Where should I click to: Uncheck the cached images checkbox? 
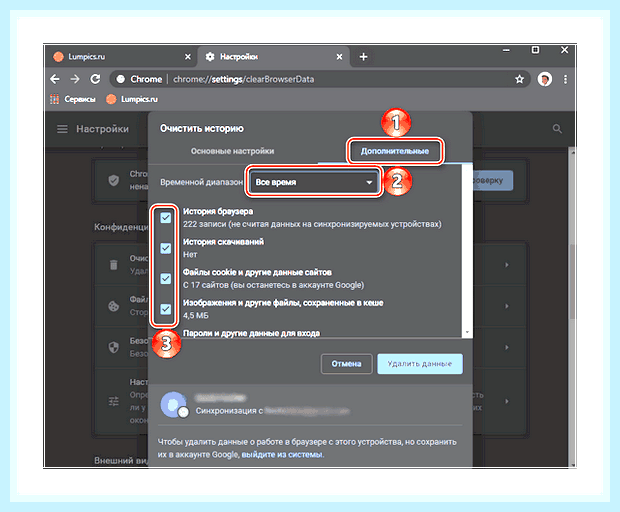click(166, 309)
